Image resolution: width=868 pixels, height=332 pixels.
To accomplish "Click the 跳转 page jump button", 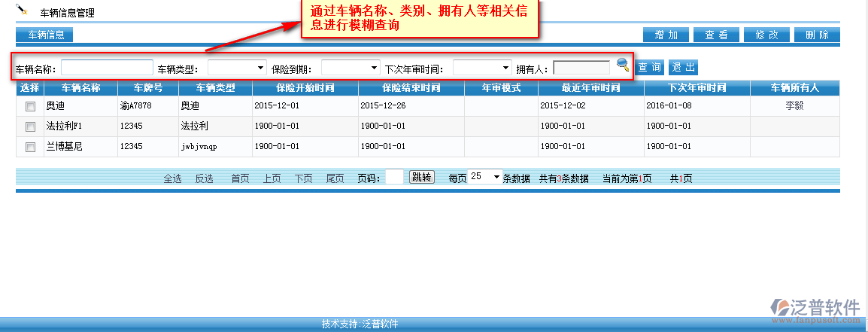I will tap(422, 178).
